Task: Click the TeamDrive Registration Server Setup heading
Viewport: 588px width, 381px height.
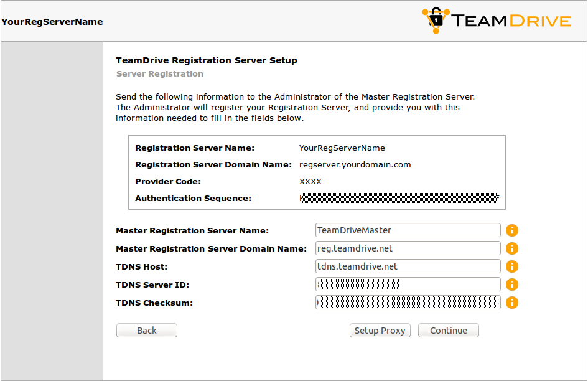Action: 206,60
